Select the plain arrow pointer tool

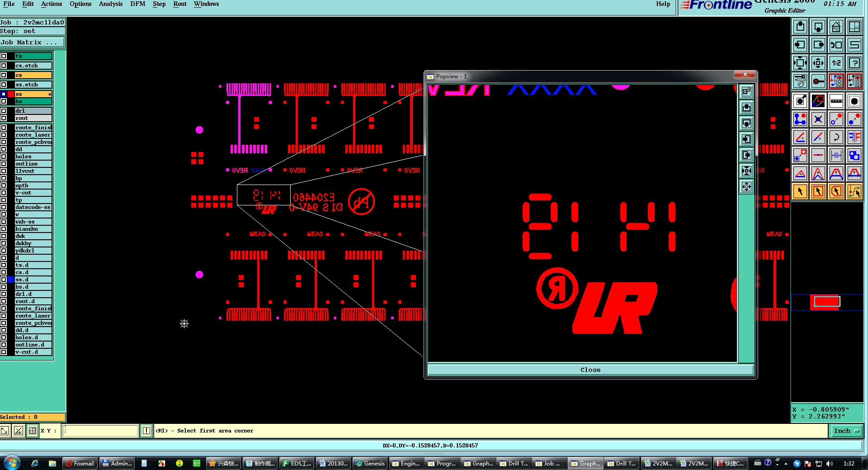(x=800, y=191)
